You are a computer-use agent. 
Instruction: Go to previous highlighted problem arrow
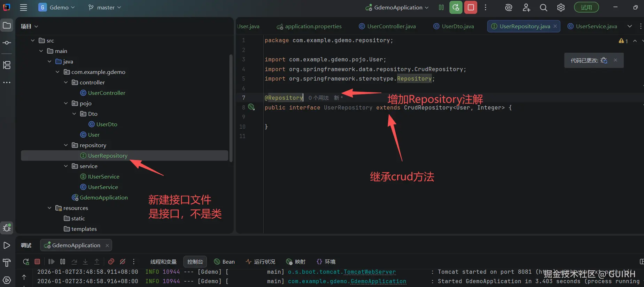pos(635,41)
